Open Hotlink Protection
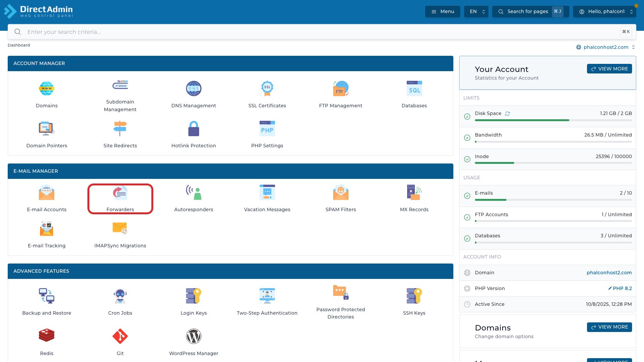 194,135
